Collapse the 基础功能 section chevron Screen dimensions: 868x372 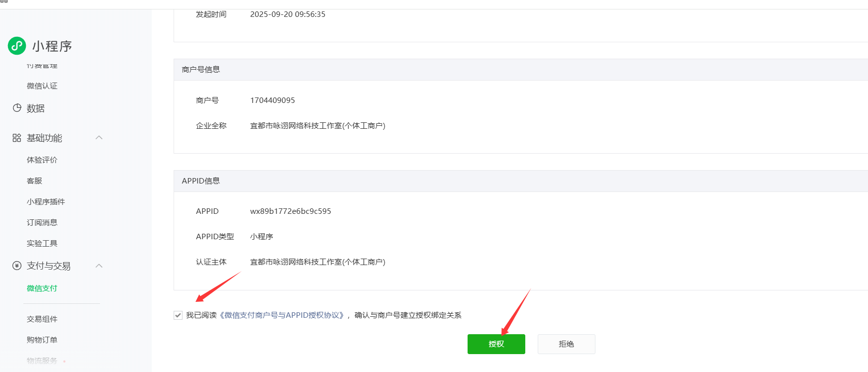(x=99, y=138)
